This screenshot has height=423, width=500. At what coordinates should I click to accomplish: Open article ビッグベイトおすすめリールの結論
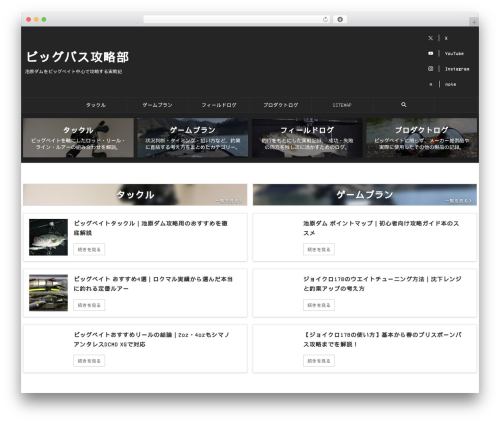pos(152,339)
